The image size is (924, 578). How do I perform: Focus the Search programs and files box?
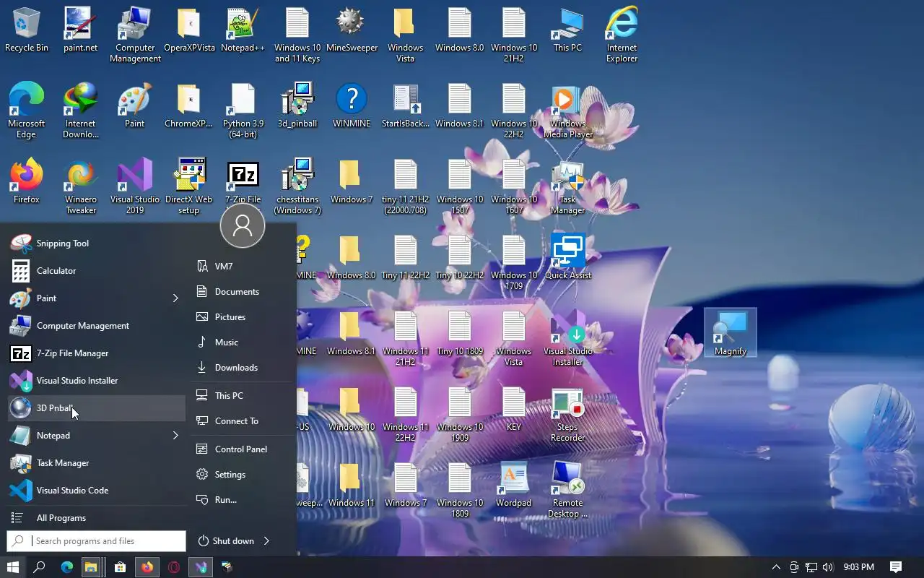point(96,541)
